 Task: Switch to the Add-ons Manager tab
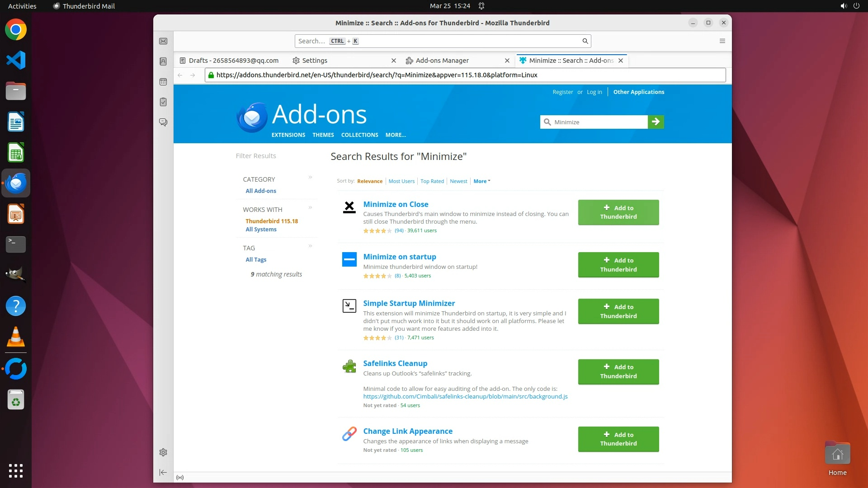point(442,61)
